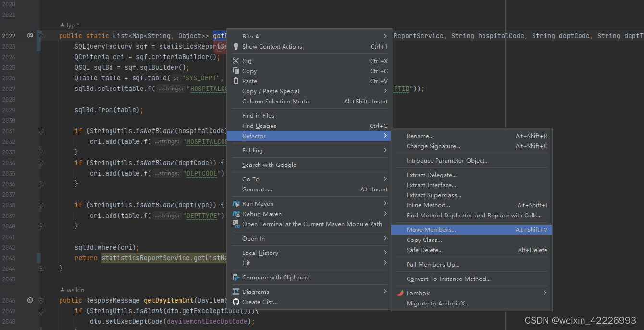Click the @ gutter icon on line 2022
Viewport: 644px width, 330px height.
click(x=30, y=36)
